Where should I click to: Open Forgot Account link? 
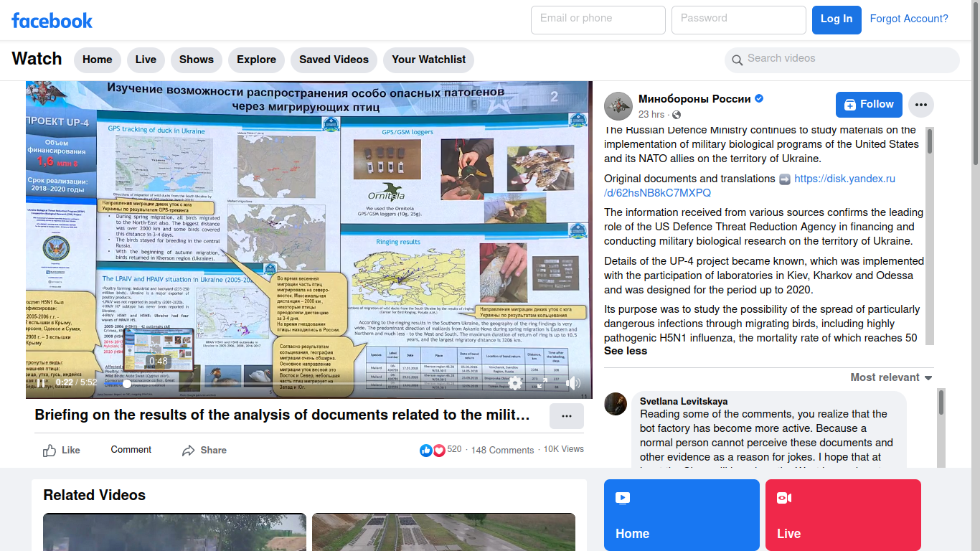pos(909,19)
